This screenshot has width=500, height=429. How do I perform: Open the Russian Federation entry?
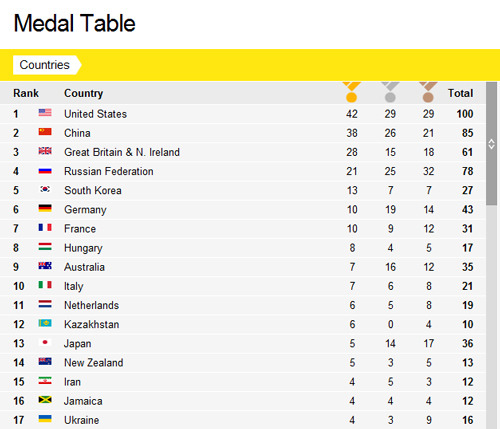click(x=109, y=171)
